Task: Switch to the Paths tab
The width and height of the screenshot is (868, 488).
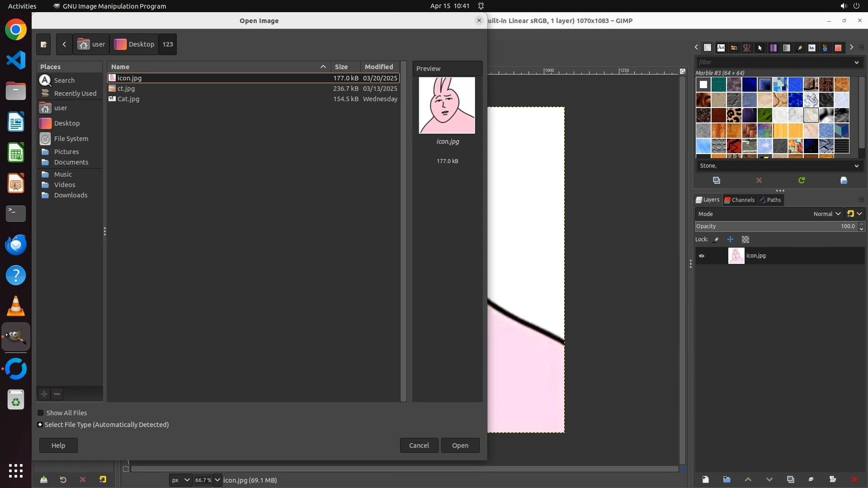Action: click(x=771, y=200)
